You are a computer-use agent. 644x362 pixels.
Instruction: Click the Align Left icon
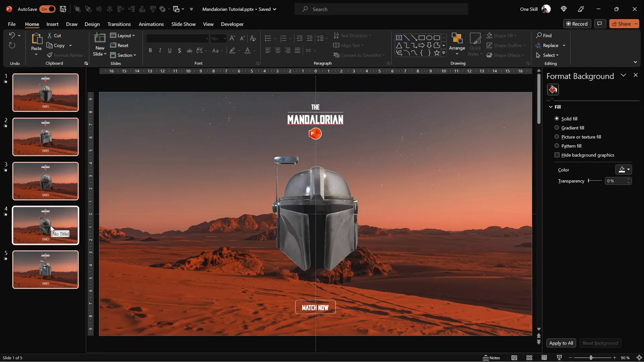[268, 50]
